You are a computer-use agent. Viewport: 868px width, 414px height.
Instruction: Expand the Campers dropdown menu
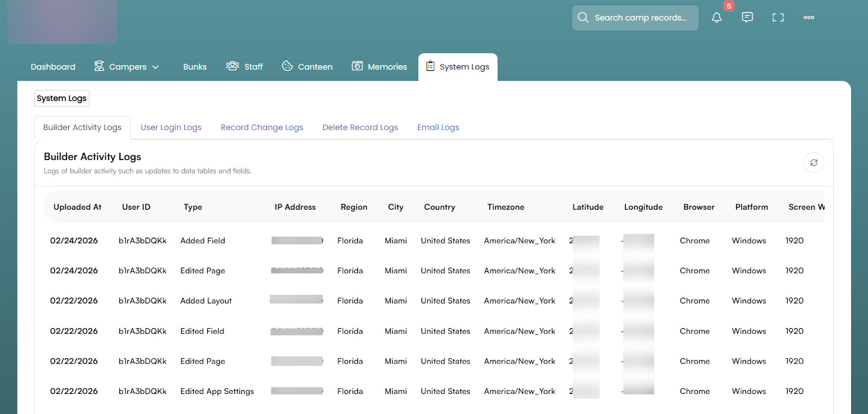tap(155, 67)
